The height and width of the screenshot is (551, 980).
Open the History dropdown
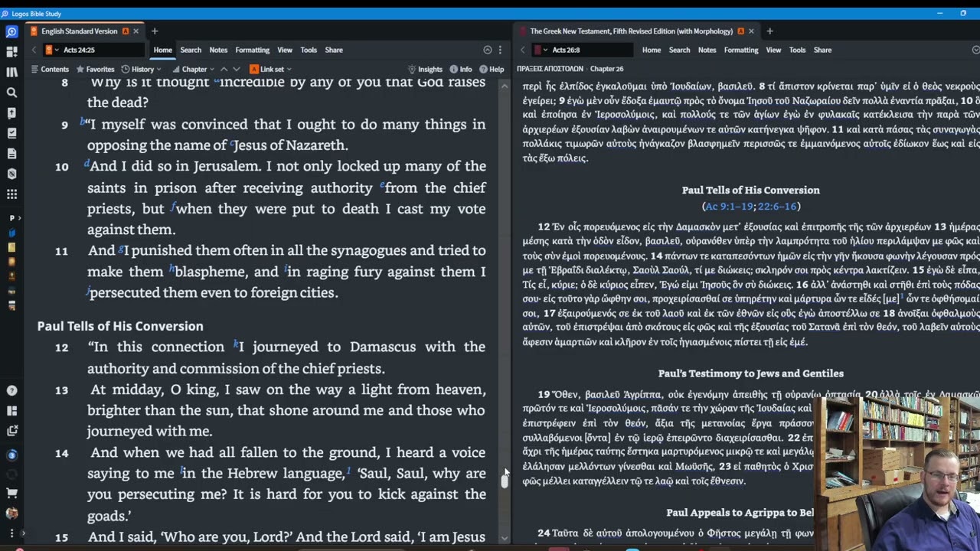(x=141, y=69)
